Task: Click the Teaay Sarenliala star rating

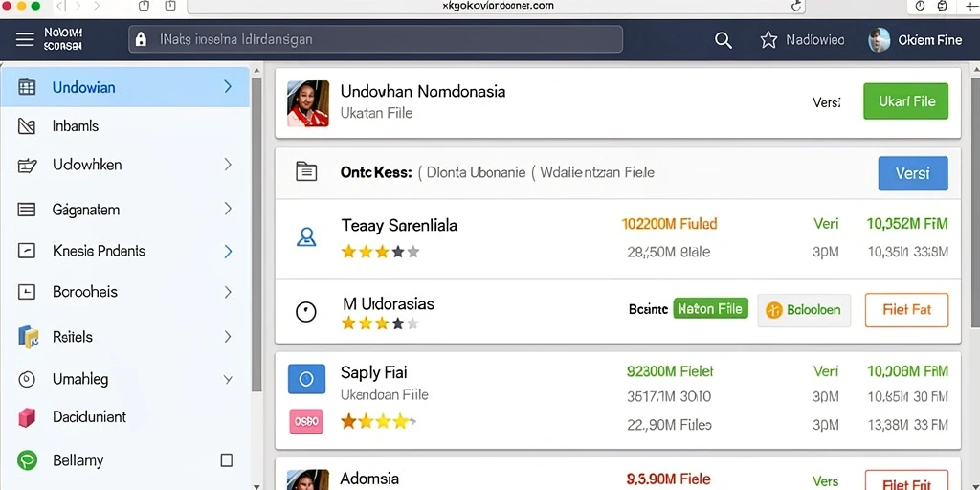Action: click(x=380, y=252)
